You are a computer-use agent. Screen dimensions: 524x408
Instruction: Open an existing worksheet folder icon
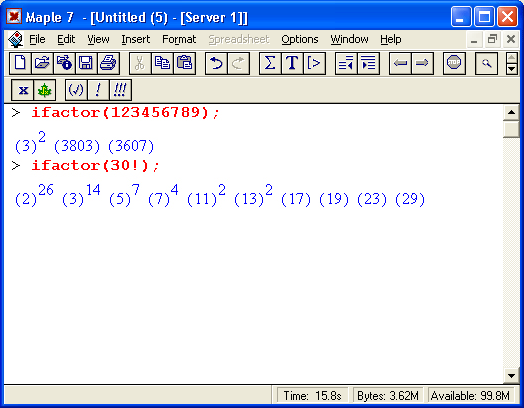42,63
